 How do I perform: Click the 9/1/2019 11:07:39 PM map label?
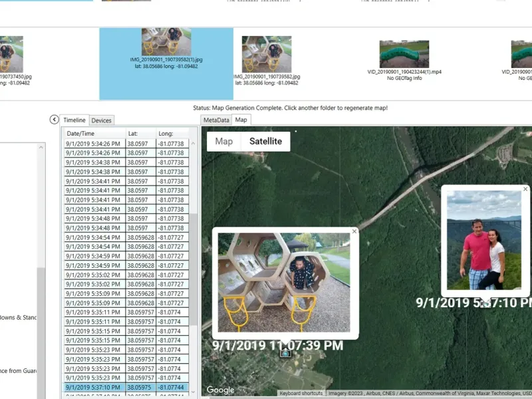[x=277, y=345]
